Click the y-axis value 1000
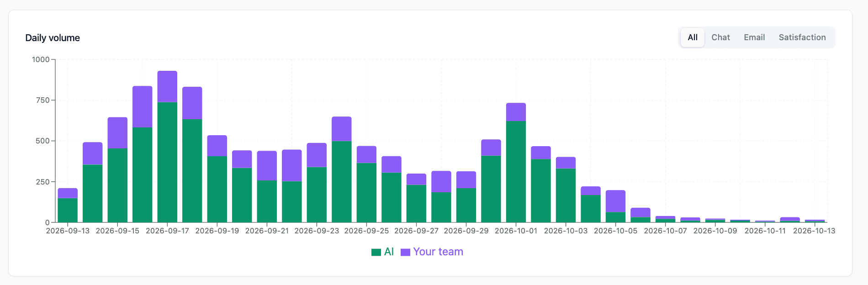This screenshot has height=285, width=868. pos(41,59)
